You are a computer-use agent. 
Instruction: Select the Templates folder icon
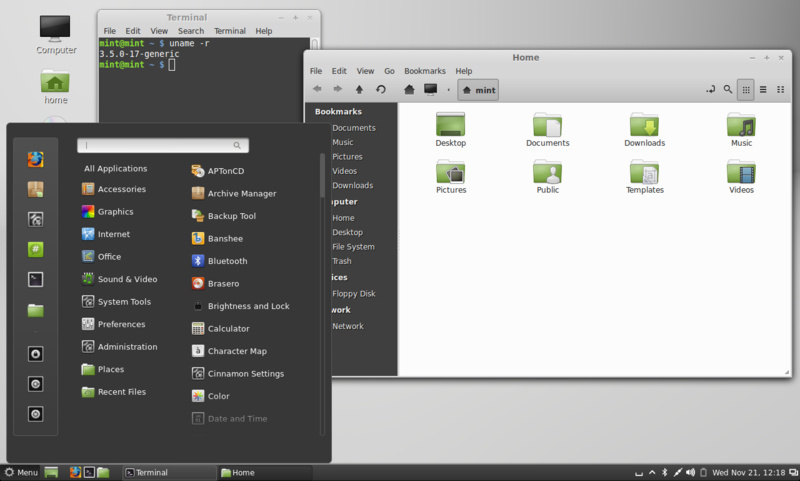[x=644, y=176]
